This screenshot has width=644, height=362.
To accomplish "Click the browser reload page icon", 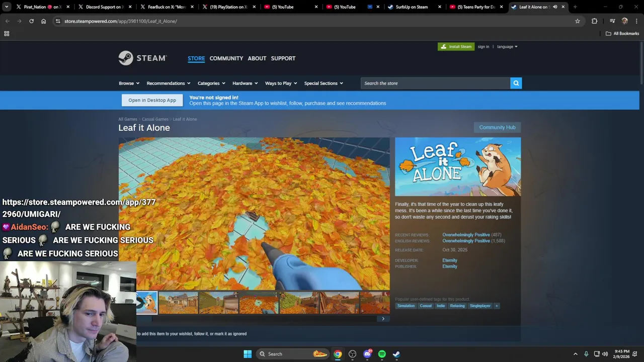I will [31, 21].
